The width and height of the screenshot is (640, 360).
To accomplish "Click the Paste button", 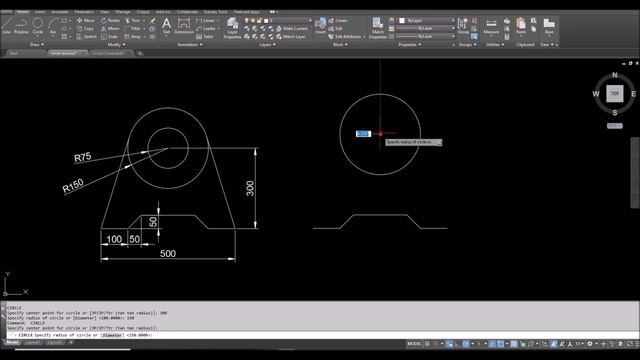I will coord(520,26).
